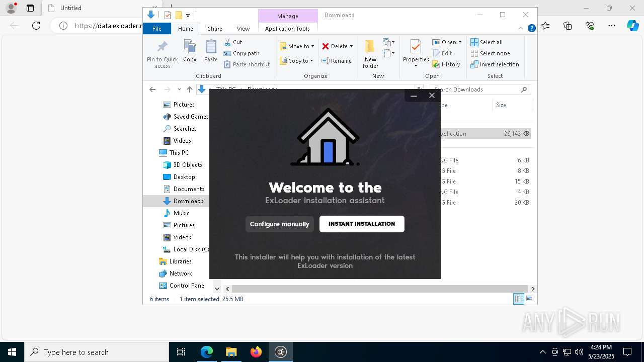Open Explorer Help icon
The height and width of the screenshot is (362, 644).
pyautogui.click(x=531, y=29)
